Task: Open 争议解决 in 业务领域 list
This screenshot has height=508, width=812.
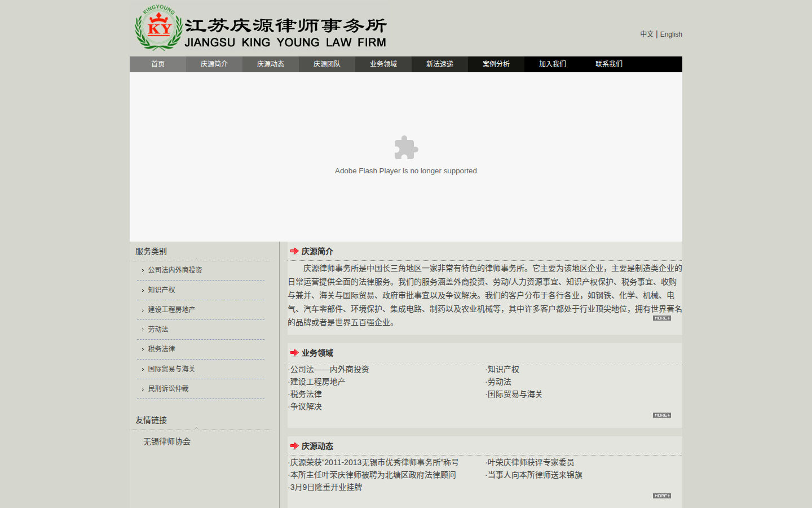Action: pos(306,407)
